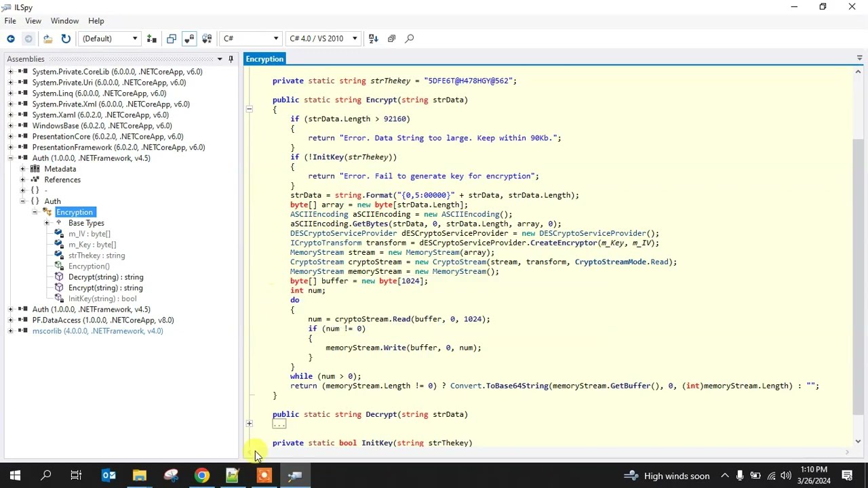The image size is (868, 488).
Task: Click the code view scroll-down arrow
Action: point(859,442)
